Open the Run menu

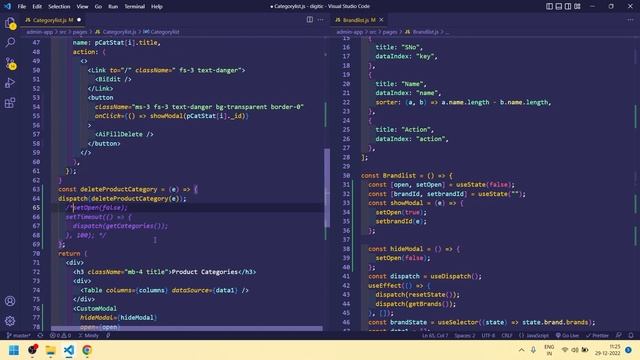pos(113,7)
